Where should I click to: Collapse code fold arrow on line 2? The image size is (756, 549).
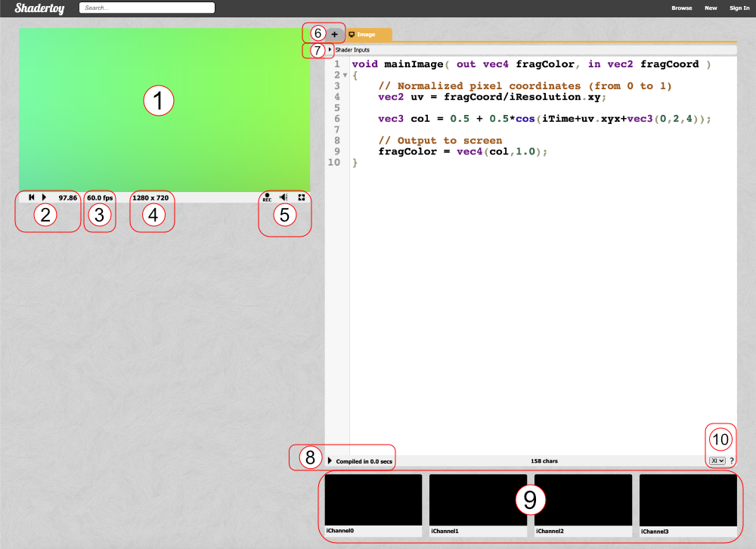coord(345,76)
